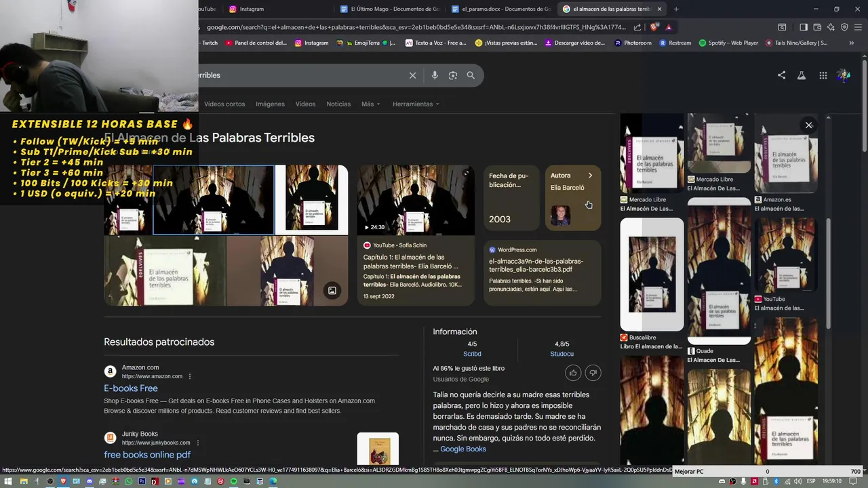Click the Brave Shields icon in address bar
This screenshot has width=868, height=488.
(654, 27)
